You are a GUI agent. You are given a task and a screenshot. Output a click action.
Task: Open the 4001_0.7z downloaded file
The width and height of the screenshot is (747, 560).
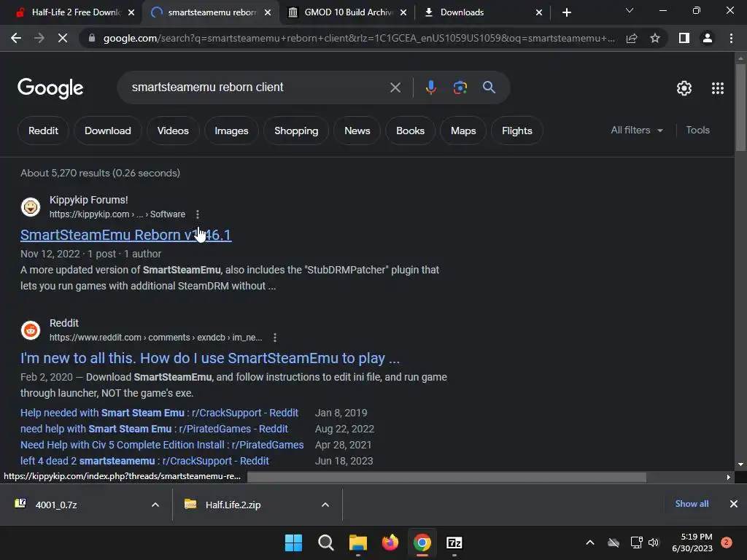point(56,505)
